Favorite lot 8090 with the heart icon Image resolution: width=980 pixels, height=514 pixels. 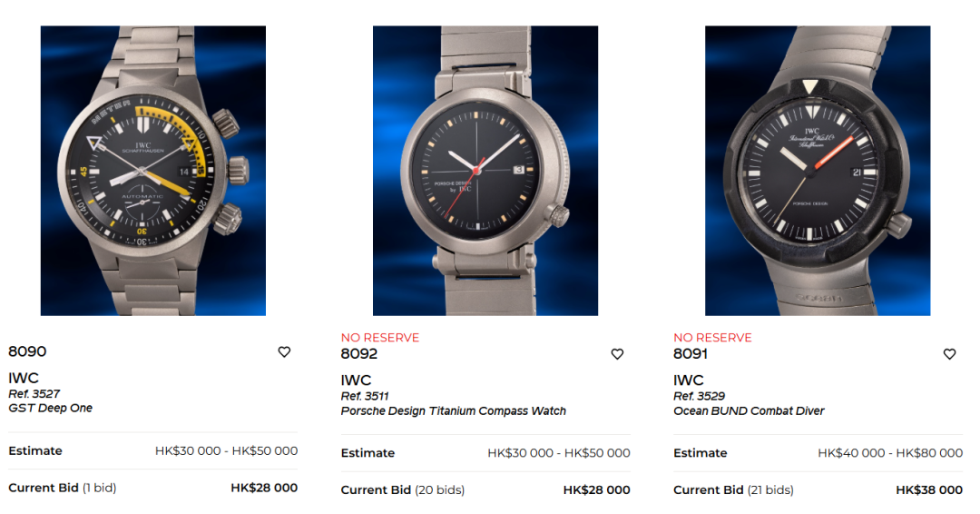click(284, 352)
